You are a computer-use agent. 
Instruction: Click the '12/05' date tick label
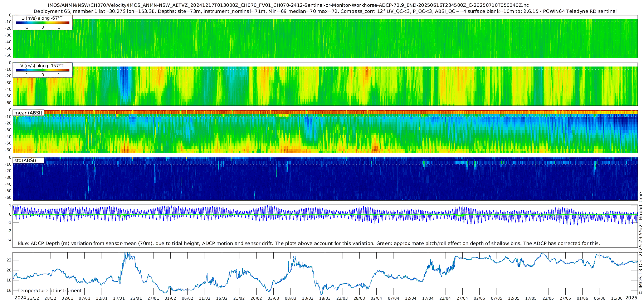(x=514, y=298)
